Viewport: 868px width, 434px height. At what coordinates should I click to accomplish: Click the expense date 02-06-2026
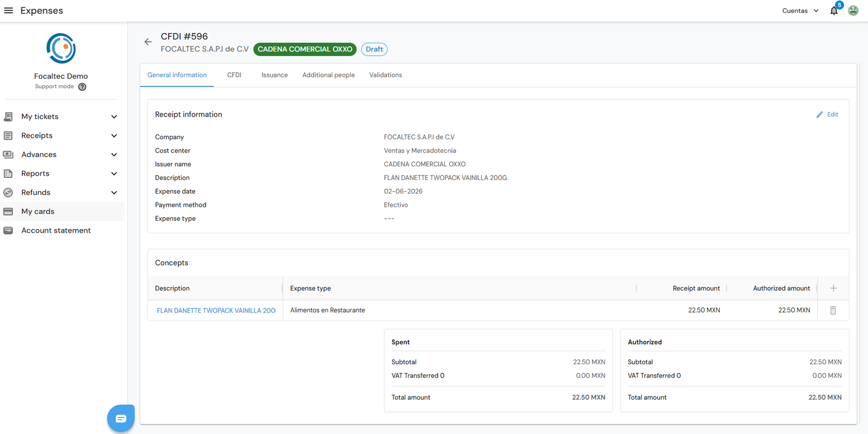[403, 191]
